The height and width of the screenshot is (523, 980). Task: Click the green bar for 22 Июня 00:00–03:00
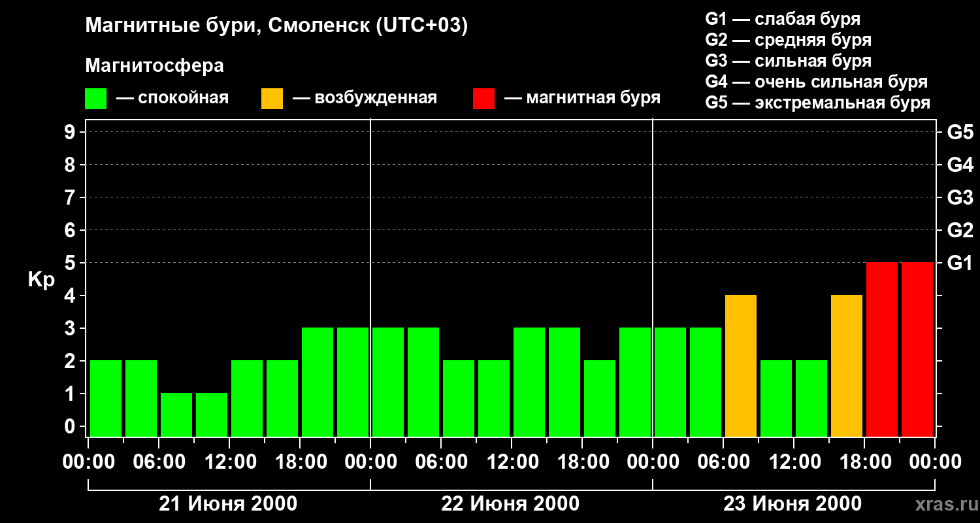(x=388, y=382)
